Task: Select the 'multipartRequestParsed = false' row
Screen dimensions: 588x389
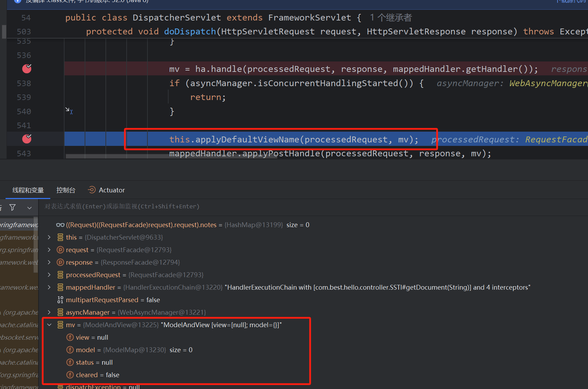Action: click(x=313, y=300)
